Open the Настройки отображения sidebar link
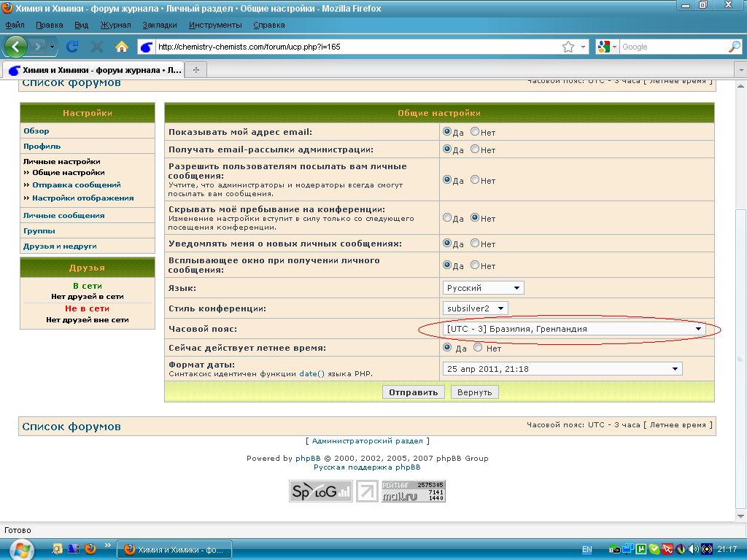The height and width of the screenshot is (560, 747). pyautogui.click(x=82, y=198)
